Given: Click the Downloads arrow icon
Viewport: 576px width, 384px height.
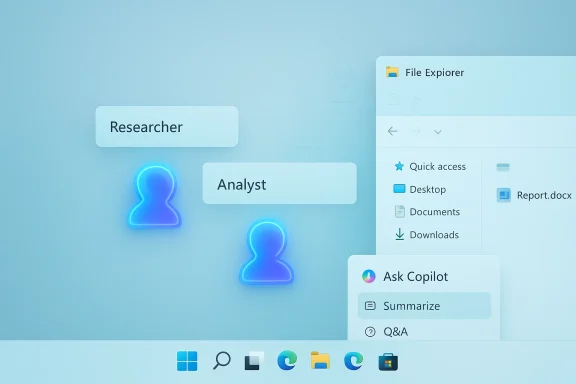Looking at the screenshot, I should point(399,234).
